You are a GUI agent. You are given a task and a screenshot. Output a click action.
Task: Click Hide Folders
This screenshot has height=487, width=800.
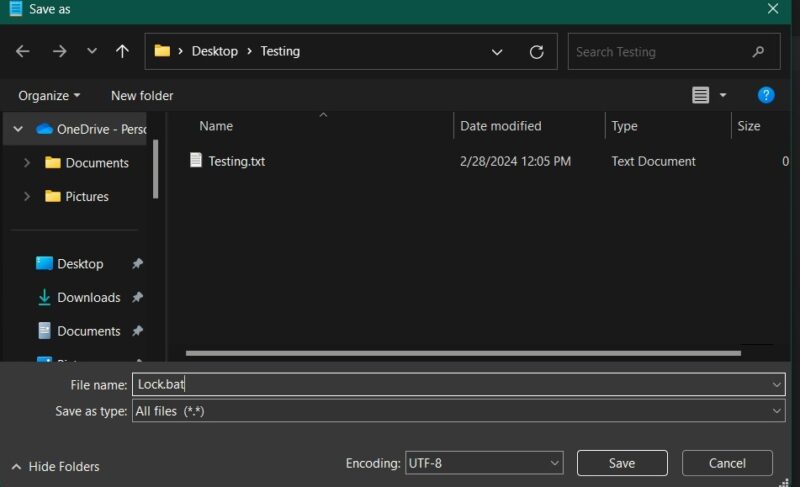[x=55, y=466]
